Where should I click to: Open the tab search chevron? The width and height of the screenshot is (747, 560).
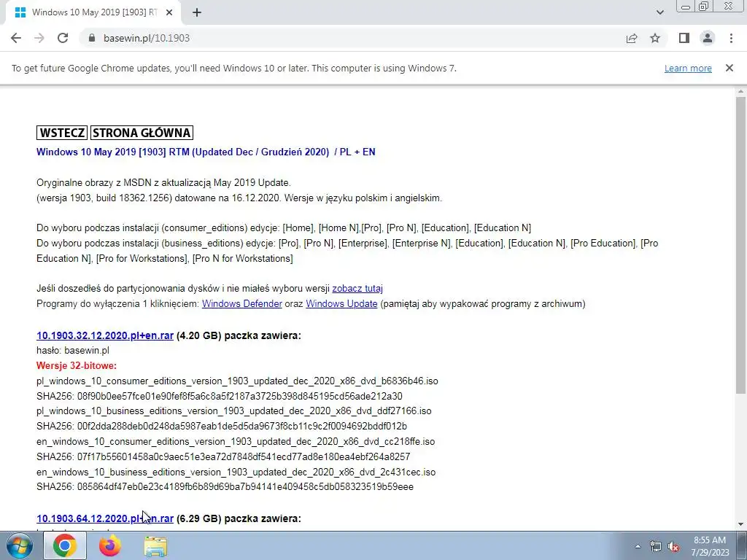point(659,12)
